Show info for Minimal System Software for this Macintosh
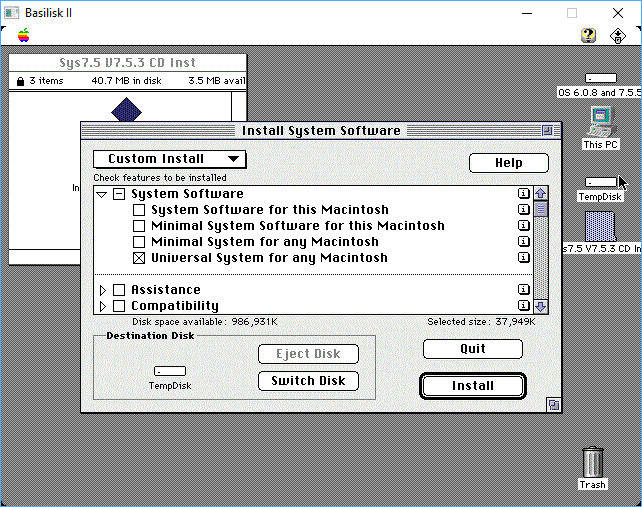The height and width of the screenshot is (507, 642). (x=524, y=225)
